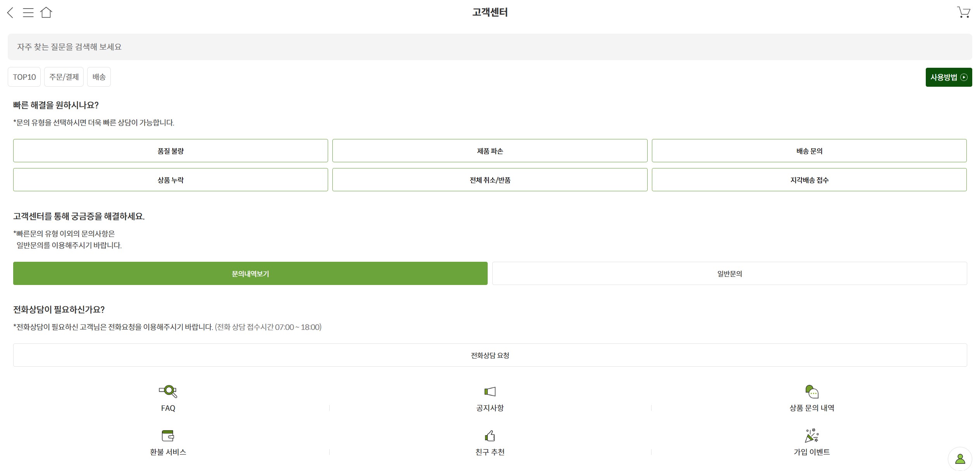Viewport: 980px width, 472px height.
Task: Select the 배송 category tab
Action: (x=99, y=77)
